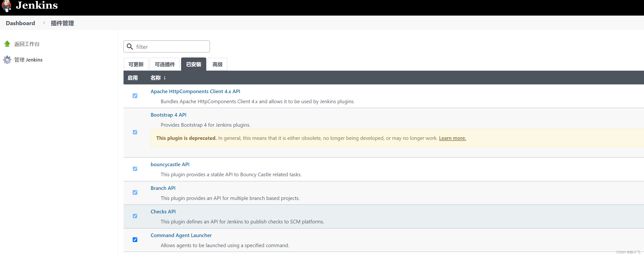
Task: Disable the Branch API plugin checkbox
Action: (x=135, y=193)
